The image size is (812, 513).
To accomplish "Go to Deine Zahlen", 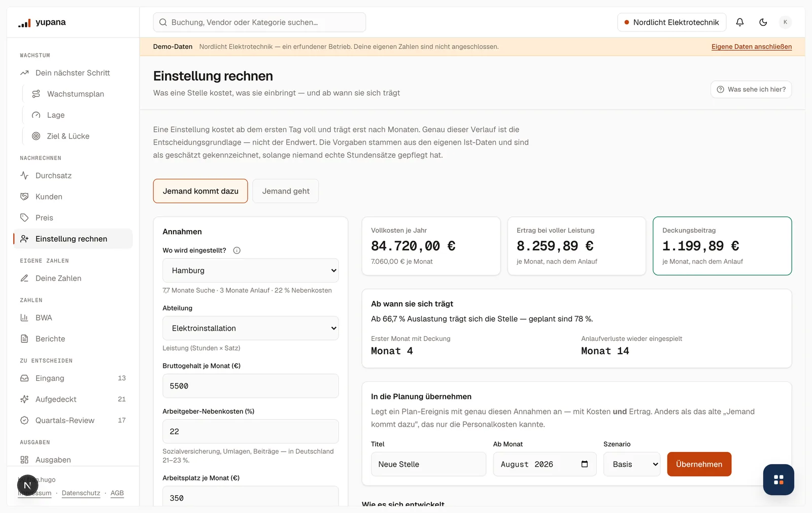I will tap(73, 278).
